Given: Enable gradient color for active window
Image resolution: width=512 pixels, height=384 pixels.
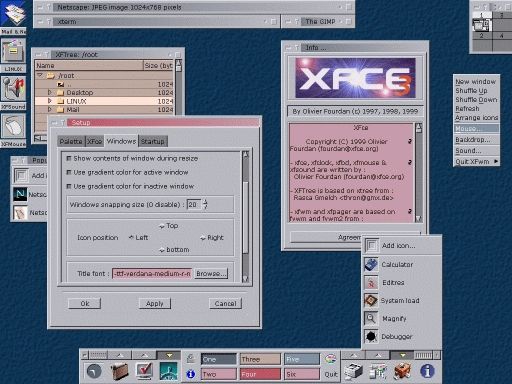Looking at the screenshot, I should [69, 172].
